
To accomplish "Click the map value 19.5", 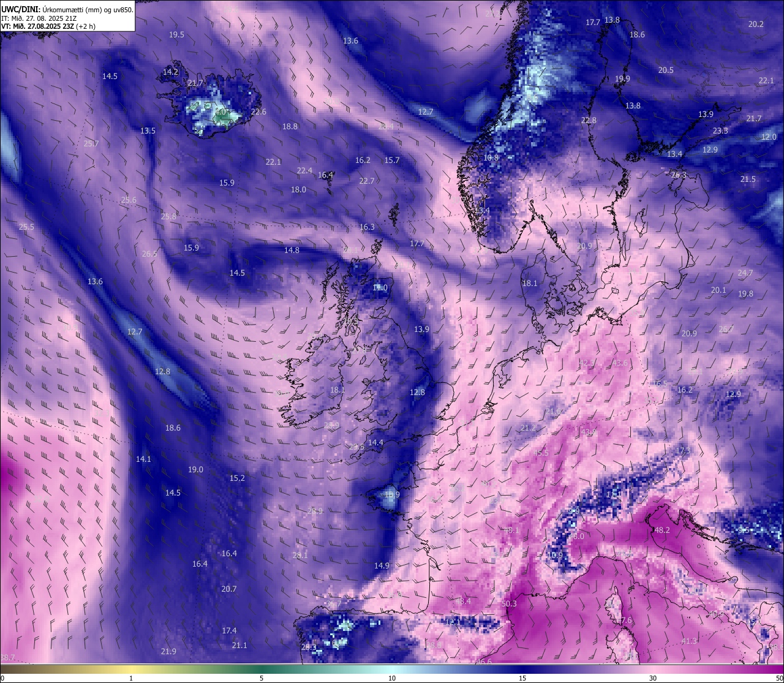I will (x=176, y=35).
